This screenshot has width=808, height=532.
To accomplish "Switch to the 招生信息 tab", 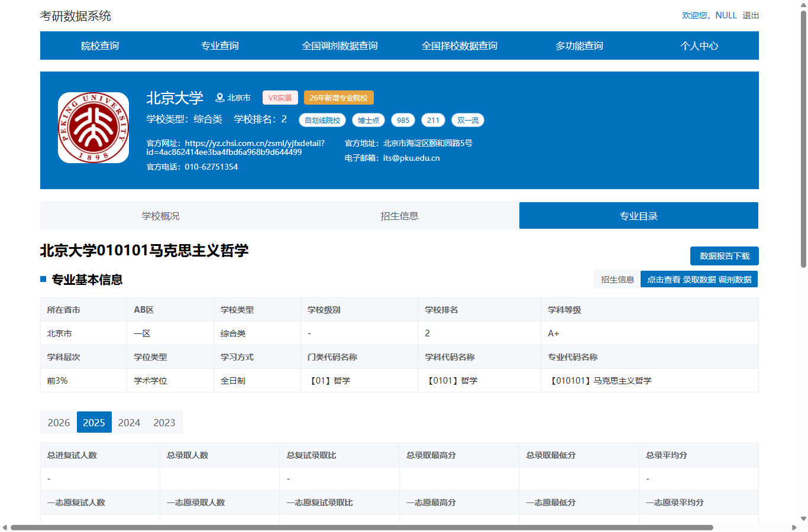I will [399, 216].
